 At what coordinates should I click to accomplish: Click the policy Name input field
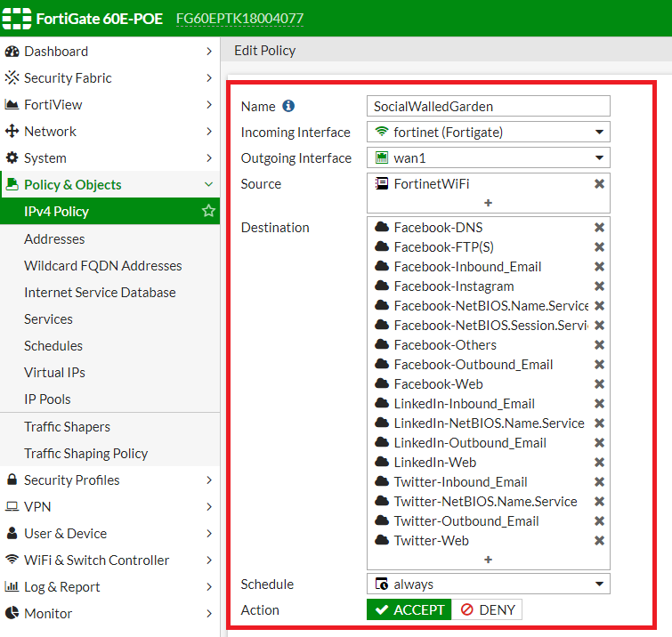pyautogui.click(x=488, y=107)
